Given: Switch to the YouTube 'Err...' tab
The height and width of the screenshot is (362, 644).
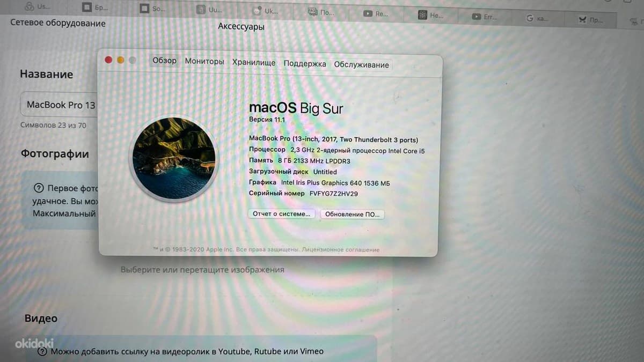Looking at the screenshot, I should point(486,17).
